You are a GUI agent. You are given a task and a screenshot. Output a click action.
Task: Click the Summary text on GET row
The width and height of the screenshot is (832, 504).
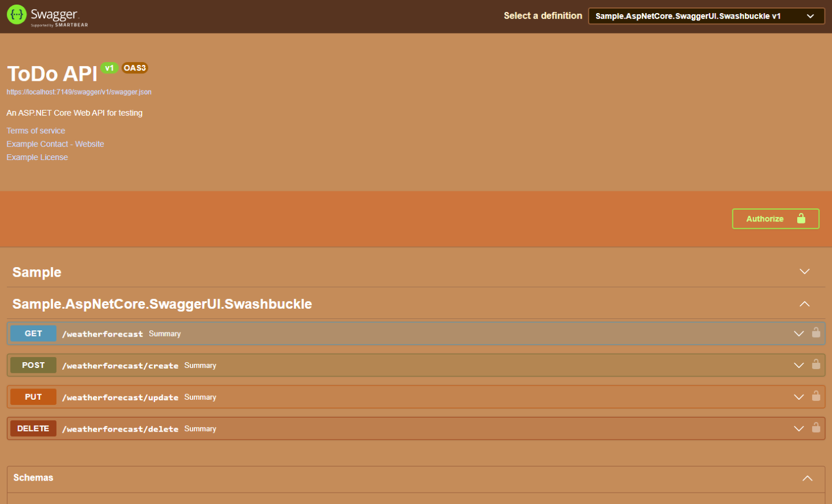(x=165, y=334)
